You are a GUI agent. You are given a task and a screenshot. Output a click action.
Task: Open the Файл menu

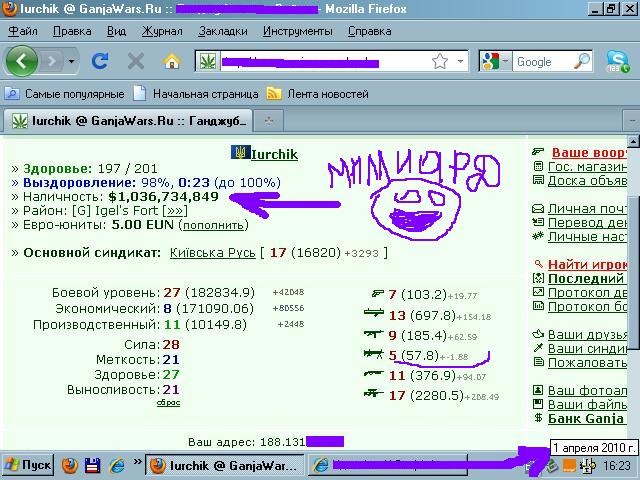point(23,31)
